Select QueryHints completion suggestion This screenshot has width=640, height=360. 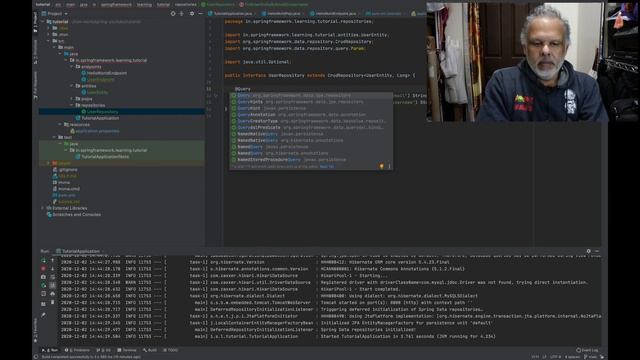pos(311,102)
